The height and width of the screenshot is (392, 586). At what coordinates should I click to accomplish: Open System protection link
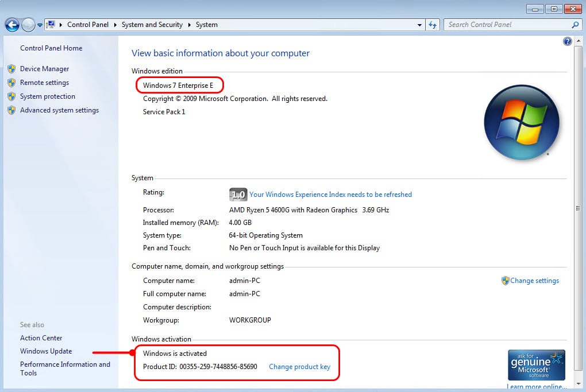pos(48,96)
